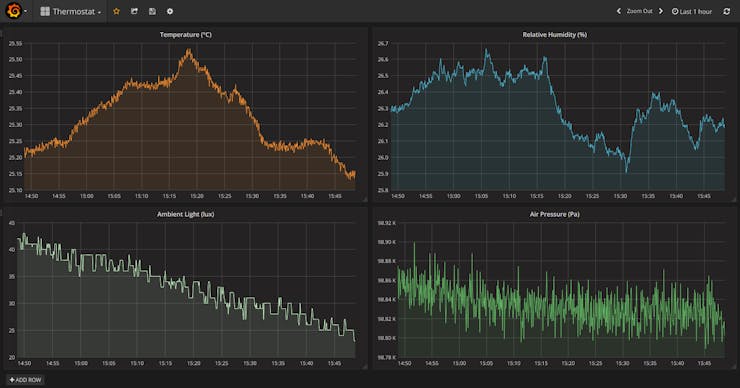Expand the arrow beside the Grafana logo
740x388 pixels.
click(x=25, y=11)
